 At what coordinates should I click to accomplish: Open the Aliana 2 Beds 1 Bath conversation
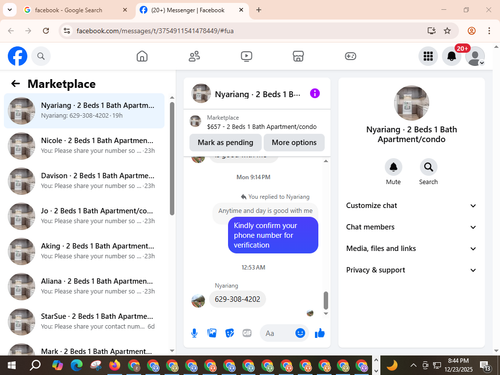[84, 286]
